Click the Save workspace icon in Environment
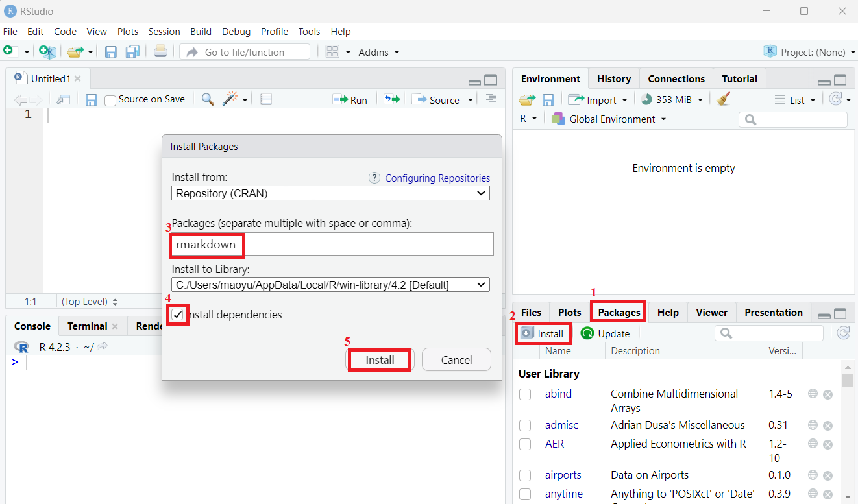Image resolution: width=858 pixels, height=504 pixels. coord(548,100)
